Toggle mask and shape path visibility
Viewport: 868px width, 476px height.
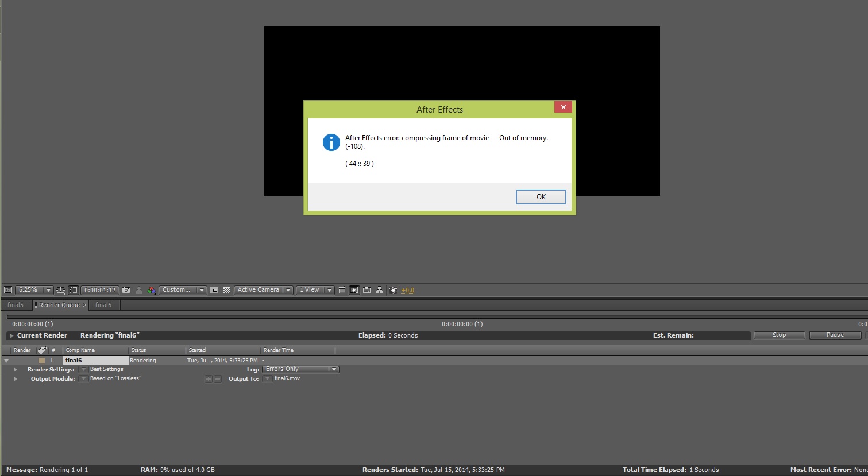coord(74,290)
